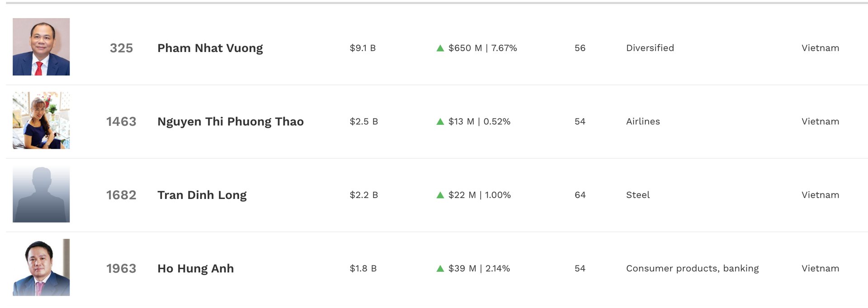Click the Consumer products, banking label
Screen dimensions: 868x308
click(x=692, y=269)
